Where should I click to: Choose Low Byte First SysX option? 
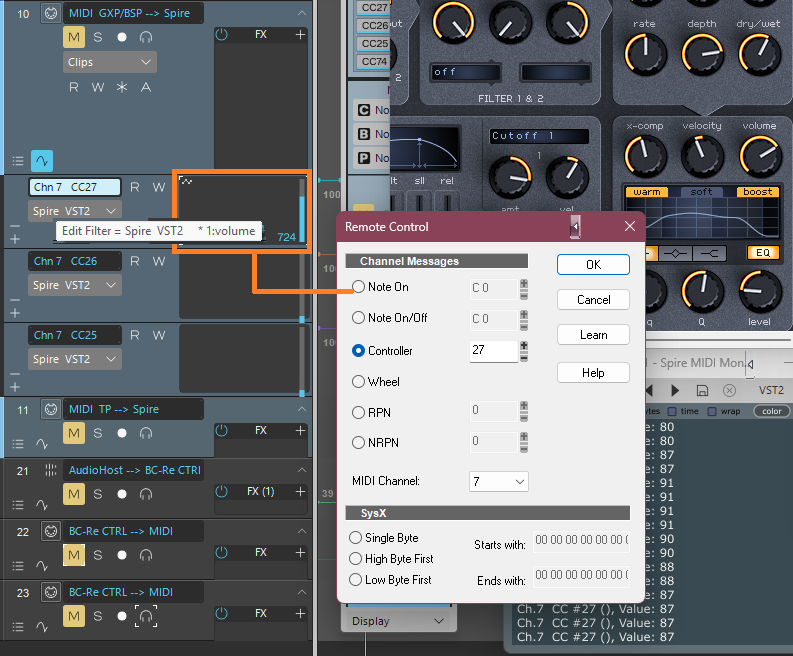tap(356, 580)
